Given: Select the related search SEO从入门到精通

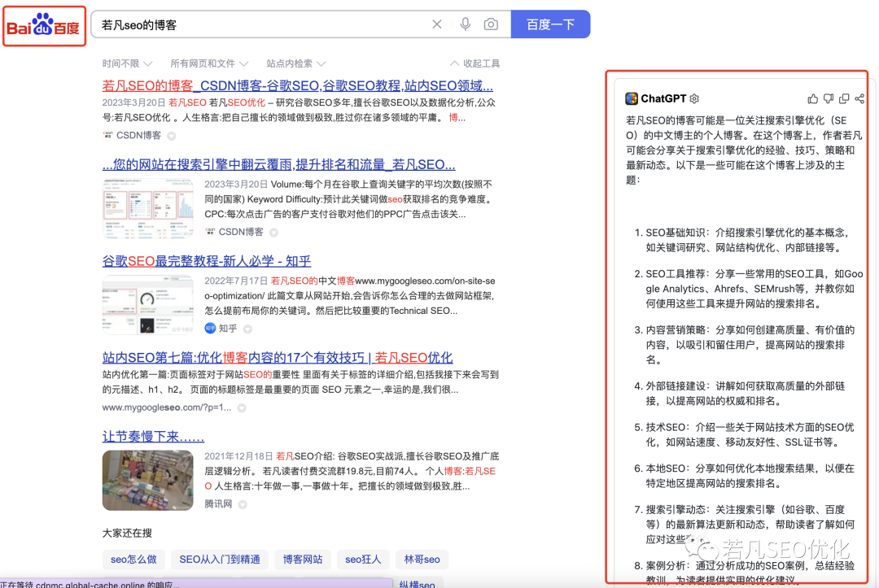Looking at the screenshot, I should point(220,560).
